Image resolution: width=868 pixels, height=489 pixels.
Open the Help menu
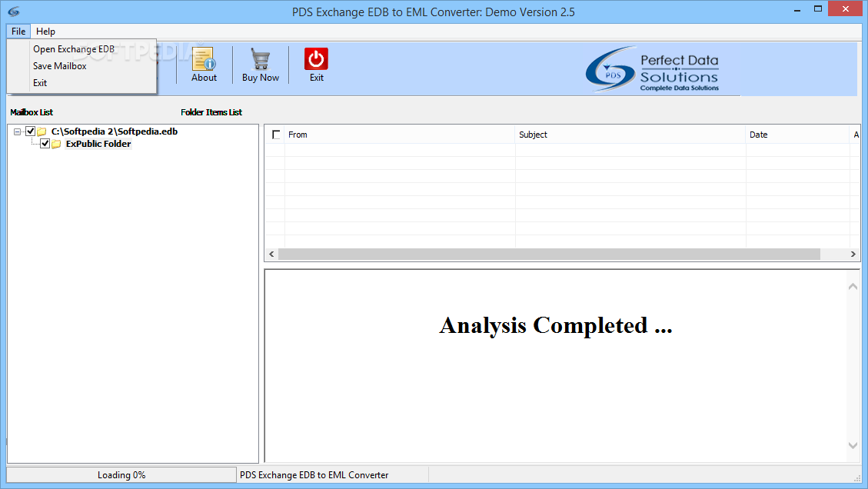point(45,32)
